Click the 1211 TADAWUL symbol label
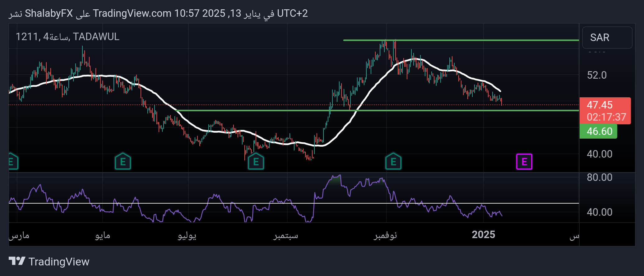The height and width of the screenshot is (276, 644). coord(67,37)
